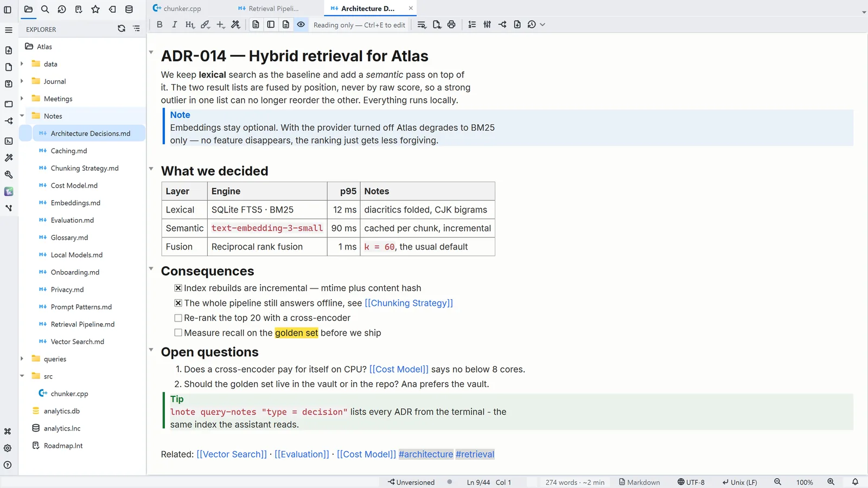
Task: Open the search panel magnifier icon
Action: 45,9
